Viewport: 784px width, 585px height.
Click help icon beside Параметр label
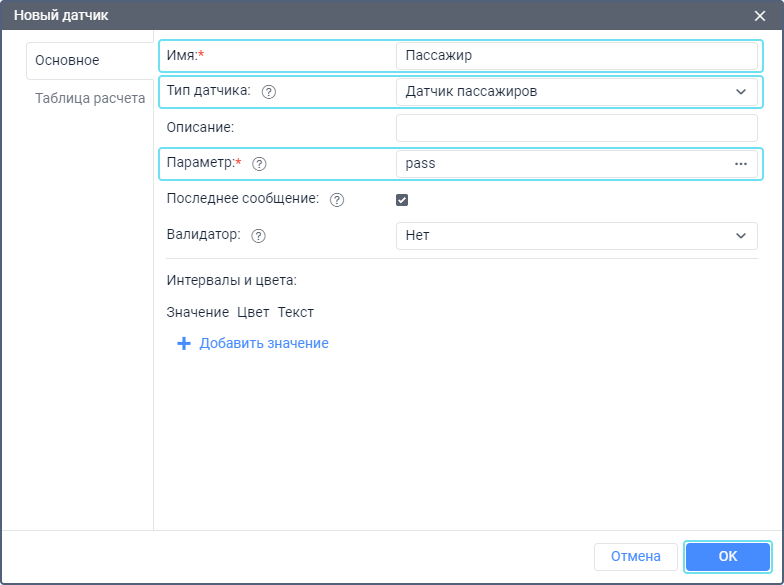click(259, 164)
